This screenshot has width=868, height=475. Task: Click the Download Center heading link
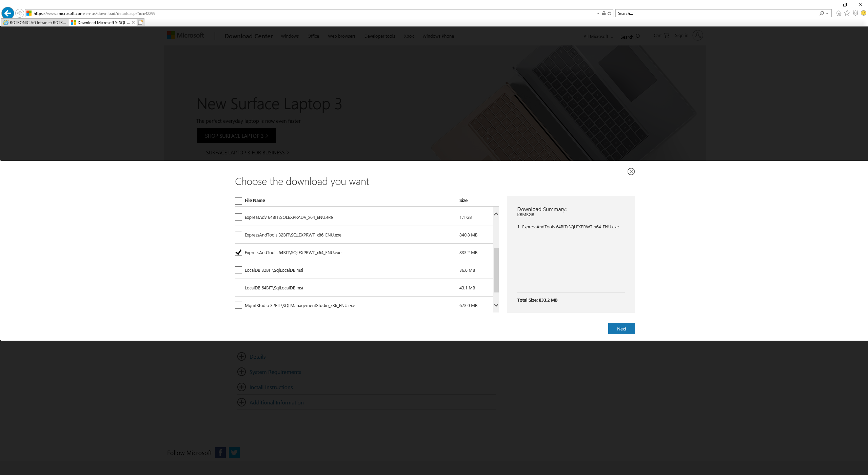coord(249,36)
